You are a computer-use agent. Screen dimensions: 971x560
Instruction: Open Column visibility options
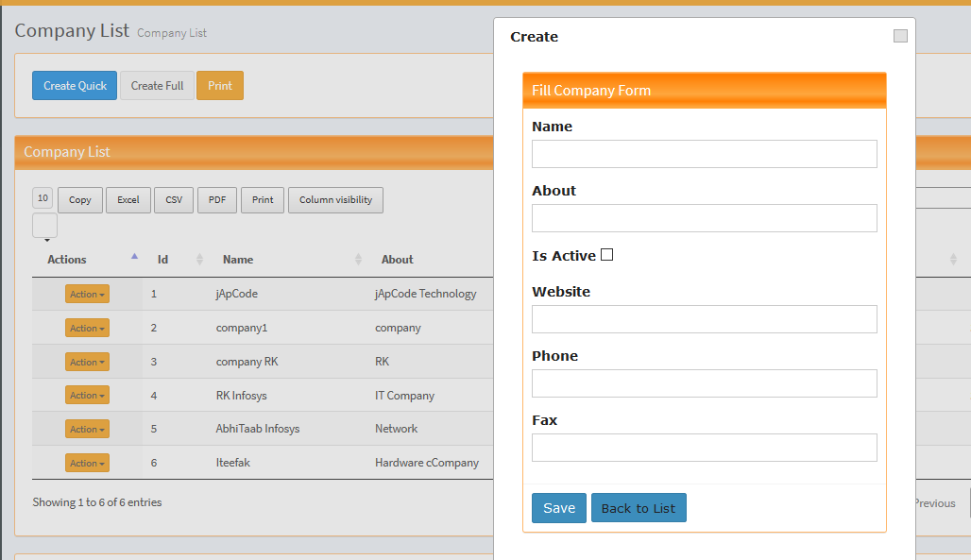335,200
